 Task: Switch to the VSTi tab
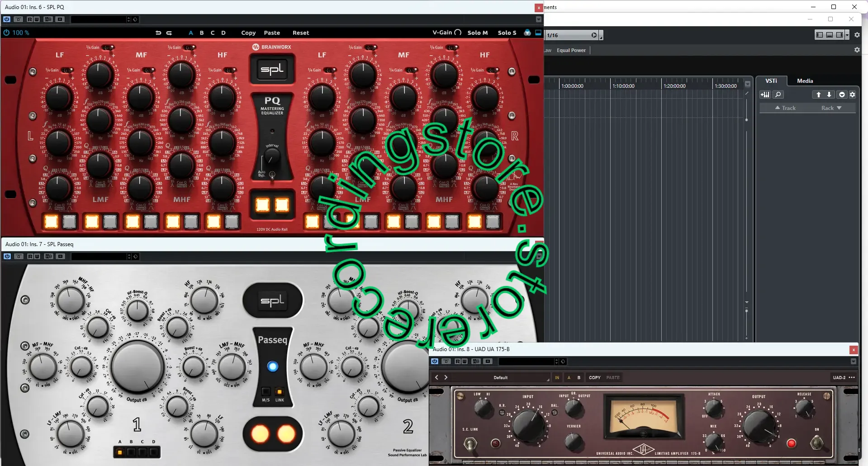[771, 81]
